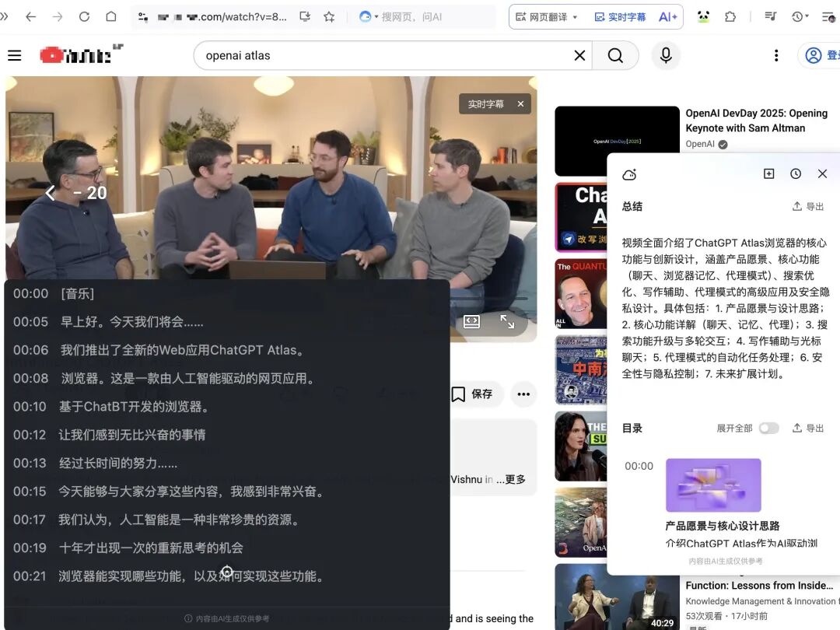Image resolution: width=840 pixels, height=630 pixels.
Task: Toggle the 展开全部 switch in 目录 section
Action: pyautogui.click(x=768, y=427)
